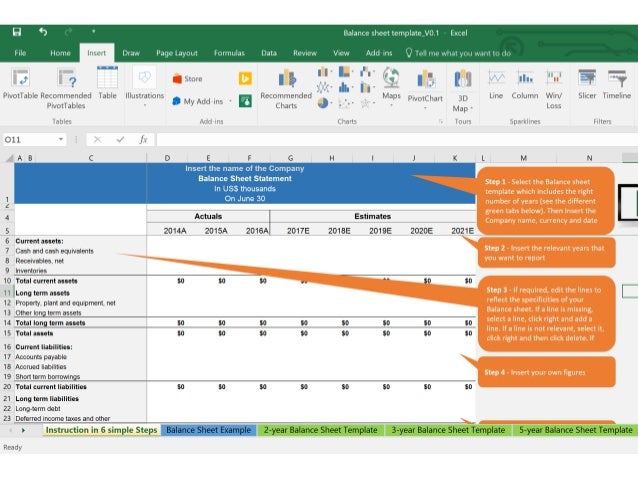Click the Tell me what you want to do box
The image size is (638, 479).
[458, 53]
